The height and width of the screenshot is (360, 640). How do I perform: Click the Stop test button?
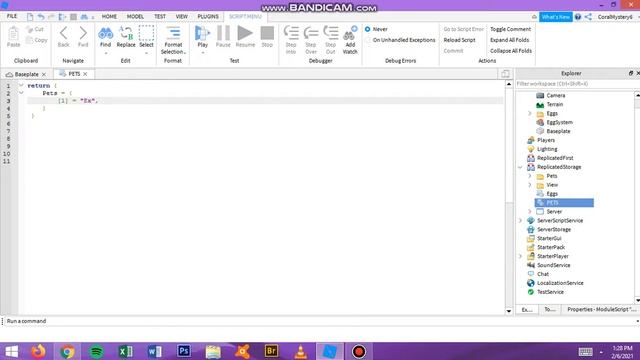click(267, 33)
